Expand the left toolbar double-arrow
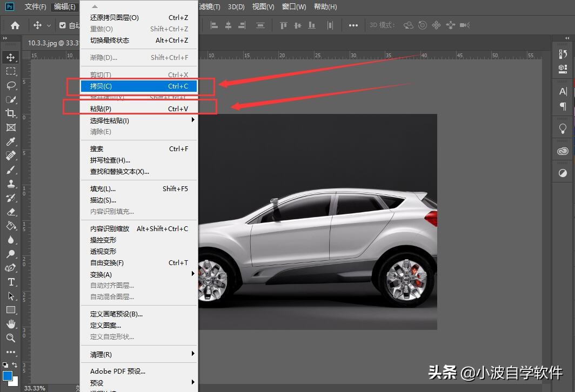Screen dimensions: 575x392 pyautogui.click(x=5, y=38)
